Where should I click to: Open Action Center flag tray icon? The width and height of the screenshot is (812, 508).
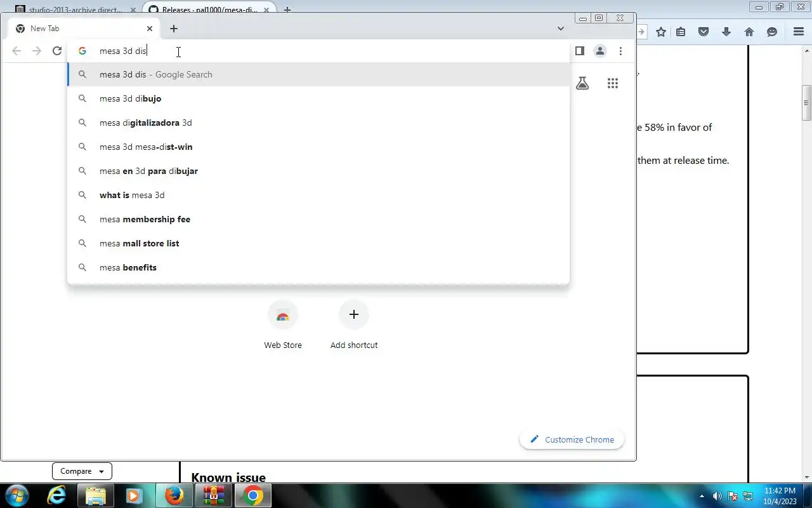(x=733, y=496)
